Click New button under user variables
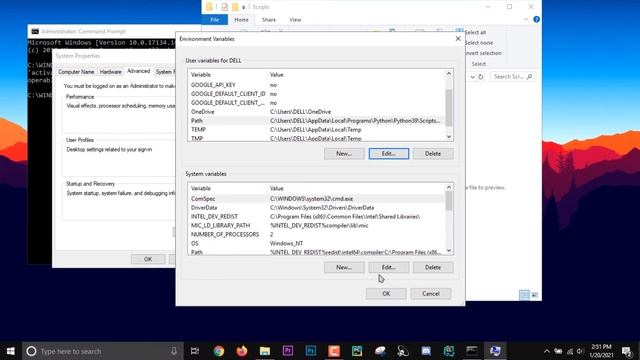Viewport: 640px width, 360px height. click(344, 153)
